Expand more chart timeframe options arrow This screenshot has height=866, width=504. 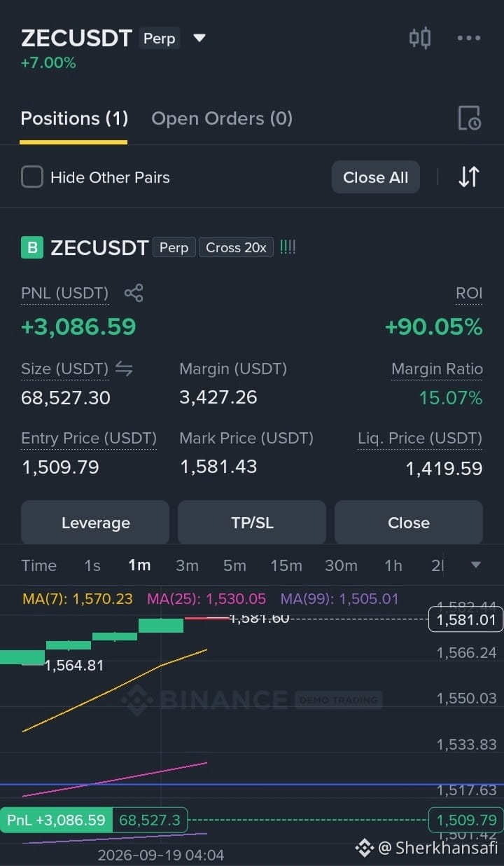coord(476,565)
